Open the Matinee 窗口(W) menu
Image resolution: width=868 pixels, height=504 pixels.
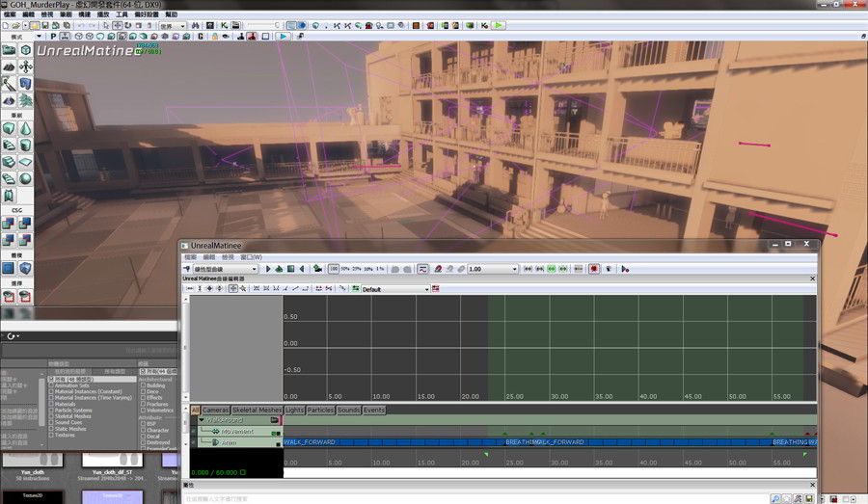click(x=252, y=257)
